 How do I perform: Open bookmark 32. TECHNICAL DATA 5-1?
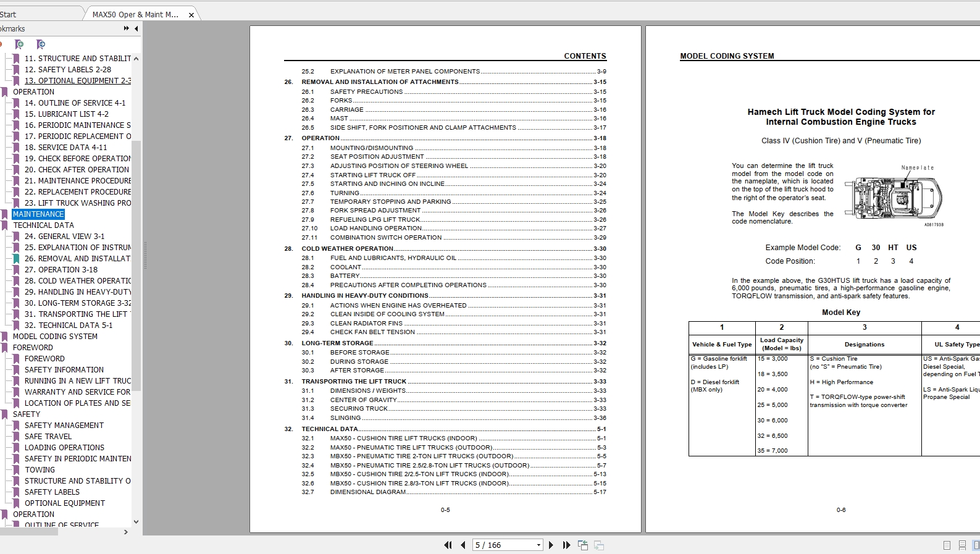tap(69, 325)
